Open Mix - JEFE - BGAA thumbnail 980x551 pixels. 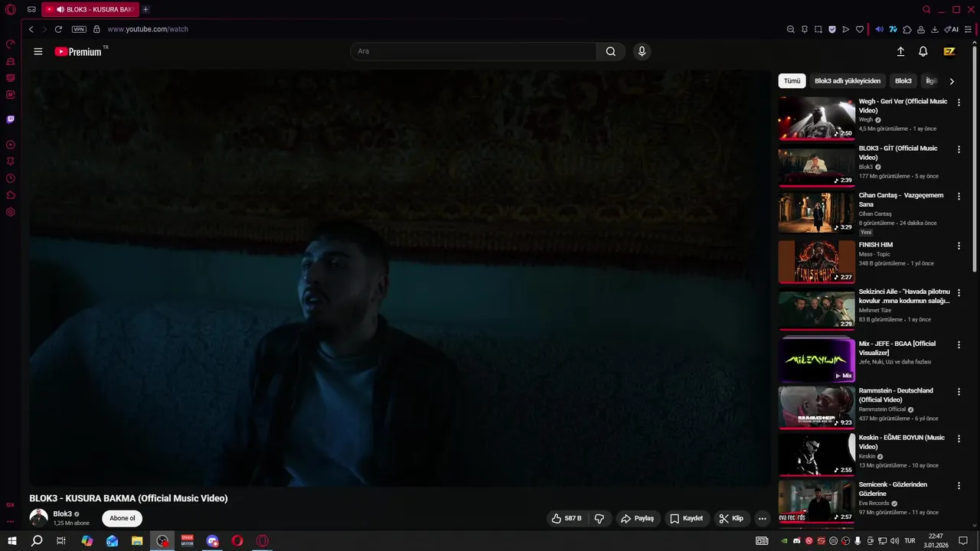tap(817, 360)
